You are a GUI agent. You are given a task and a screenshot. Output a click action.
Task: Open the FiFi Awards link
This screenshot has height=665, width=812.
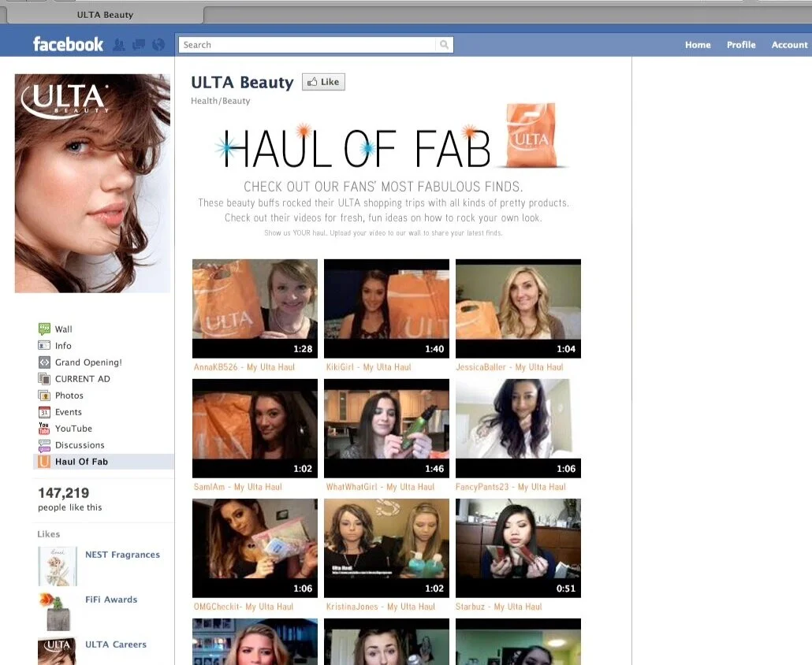click(111, 600)
